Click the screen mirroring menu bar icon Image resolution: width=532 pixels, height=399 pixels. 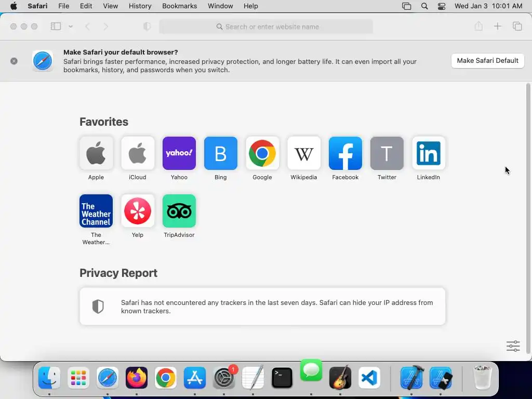(x=406, y=6)
